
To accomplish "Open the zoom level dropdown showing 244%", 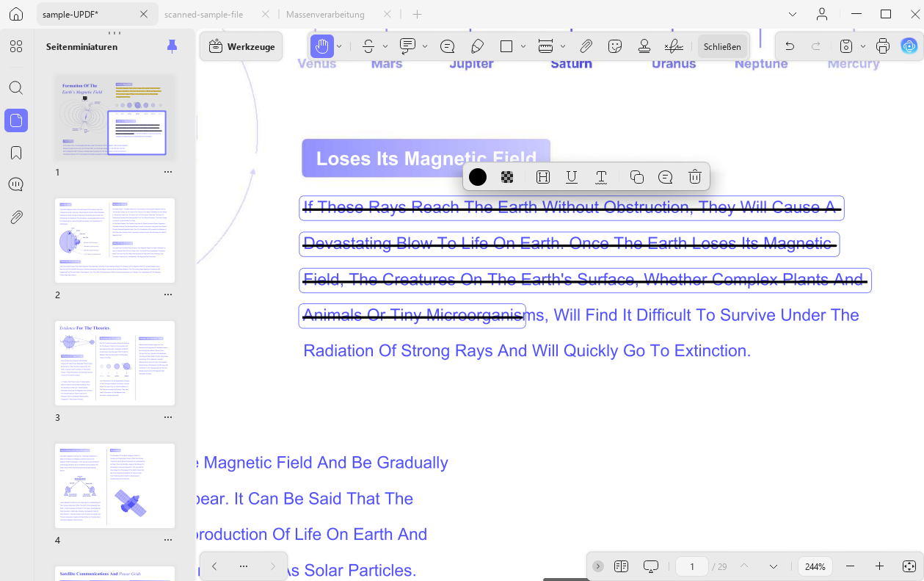I will [815, 566].
